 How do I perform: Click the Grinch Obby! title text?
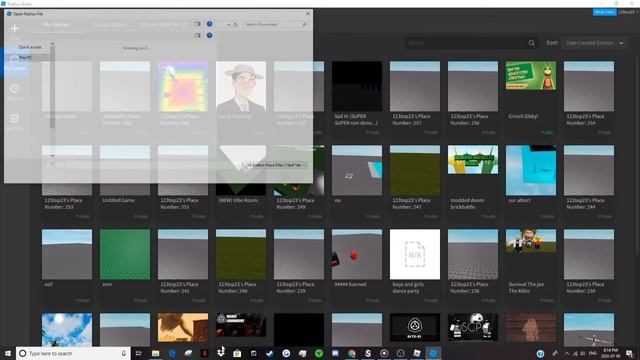pyautogui.click(x=523, y=116)
